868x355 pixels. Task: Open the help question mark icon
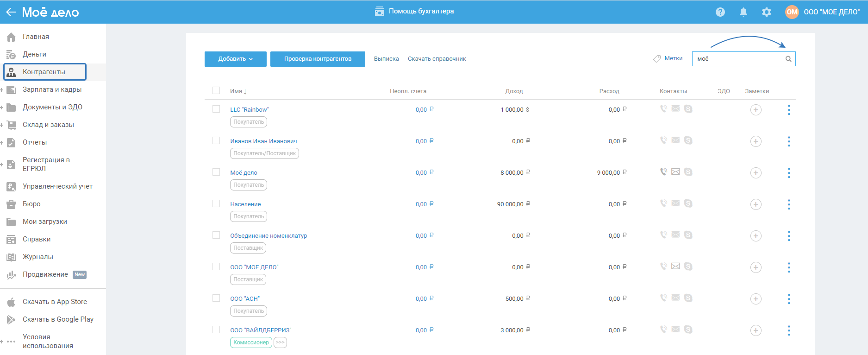720,12
